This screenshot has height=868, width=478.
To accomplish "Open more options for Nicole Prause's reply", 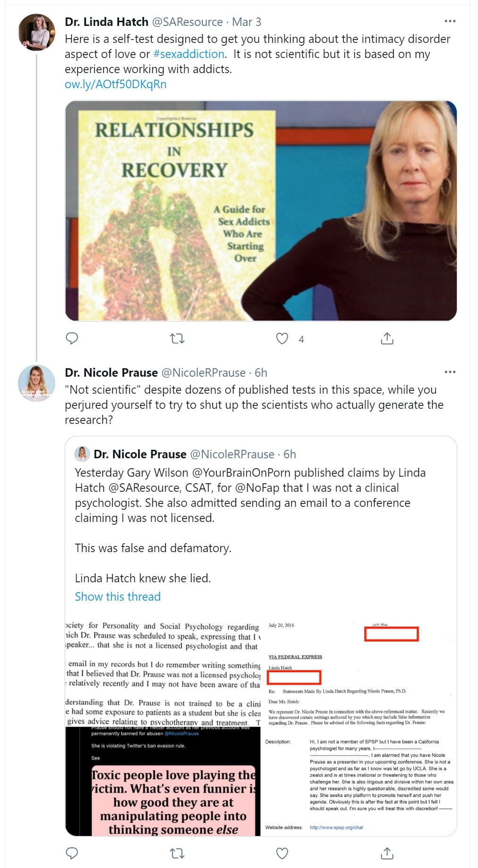I will (450, 372).
